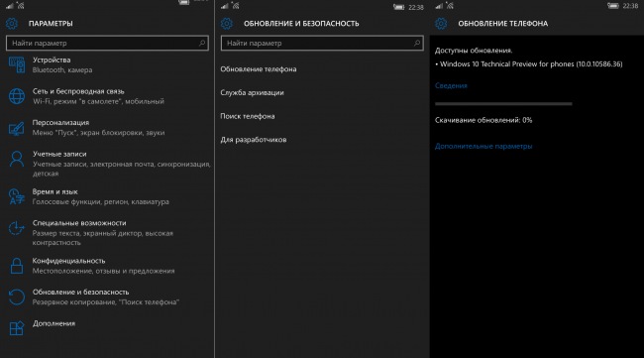Viewport: 644px width, 358px height.
Task: Click the signal strength icon on the right screen
Action: pyautogui.click(x=440, y=6)
